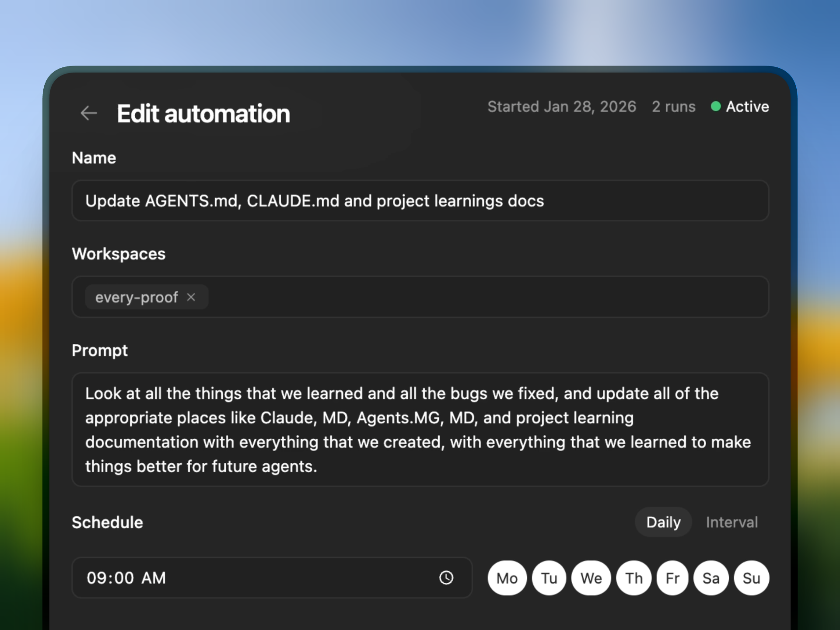Toggle Monday in the schedule
840x630 pixels.
pos(507,577)
